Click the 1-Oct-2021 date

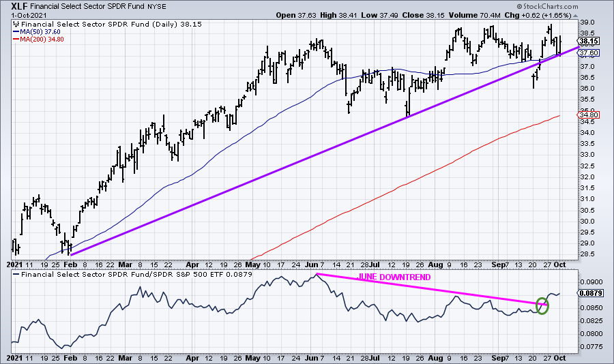(x=29, y=16)
